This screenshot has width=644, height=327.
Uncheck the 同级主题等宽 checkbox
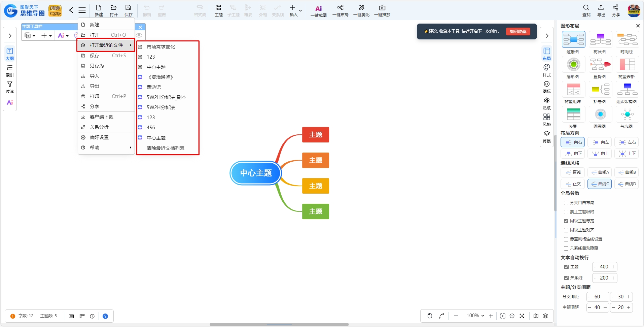[x=566, y=221]
